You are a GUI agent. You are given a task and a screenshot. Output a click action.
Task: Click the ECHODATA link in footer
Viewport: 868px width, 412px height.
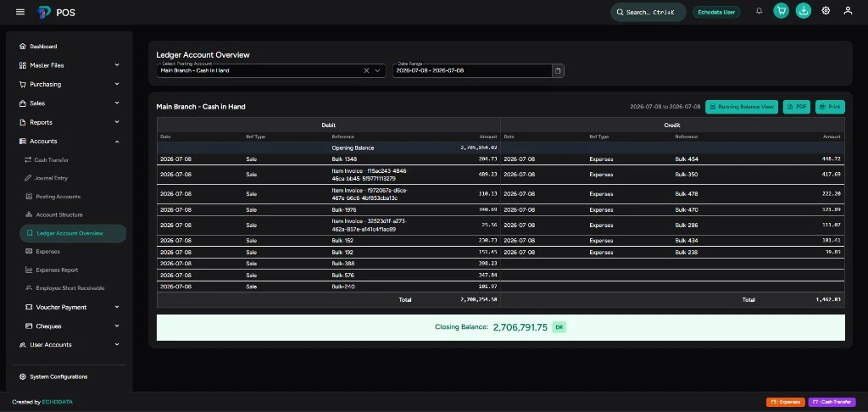click(57, 402)
